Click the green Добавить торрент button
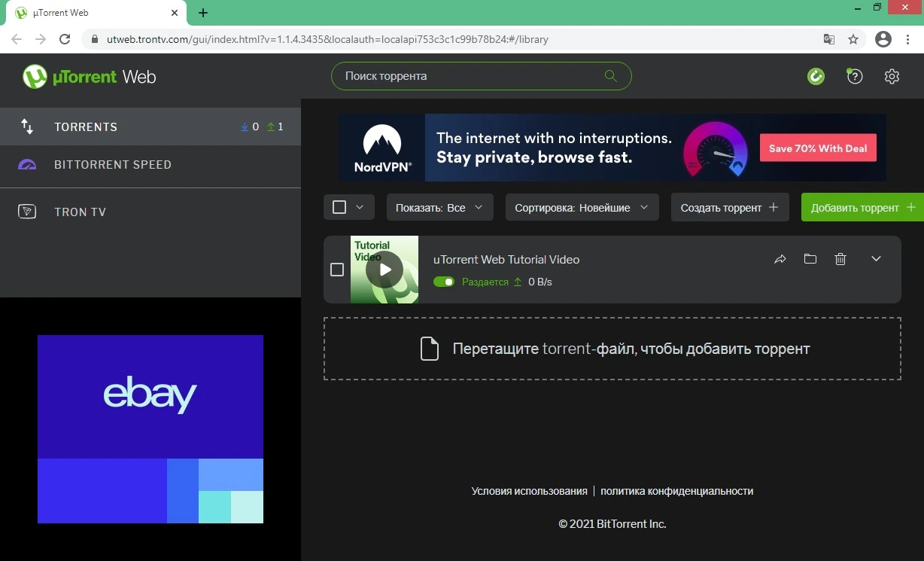This screenshot has width=924, height=561. click(x=862, y=207)
